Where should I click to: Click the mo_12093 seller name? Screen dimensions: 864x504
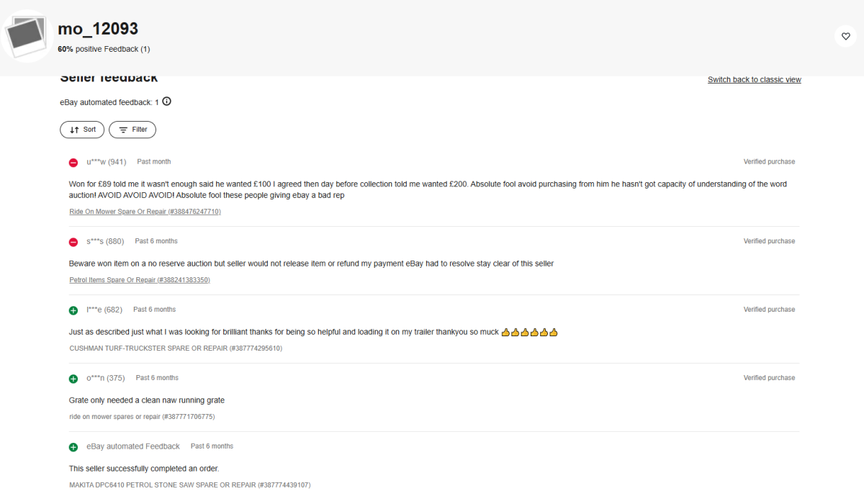(98, 29)
